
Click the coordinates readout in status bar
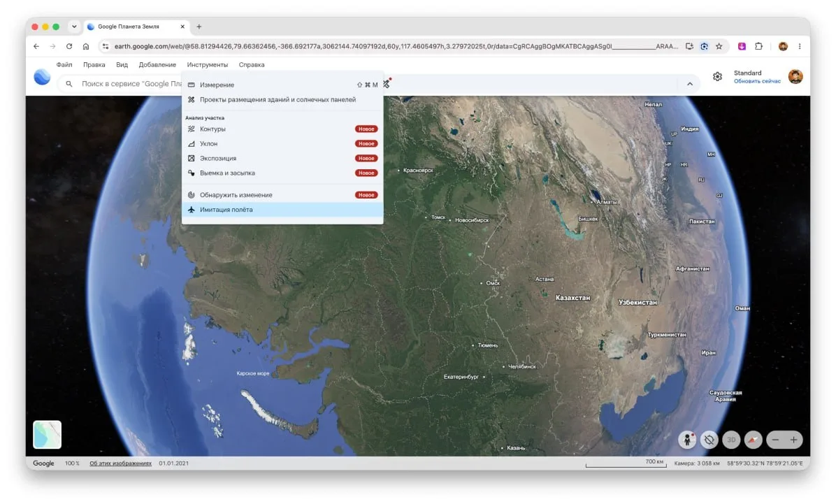click(765, 463)
